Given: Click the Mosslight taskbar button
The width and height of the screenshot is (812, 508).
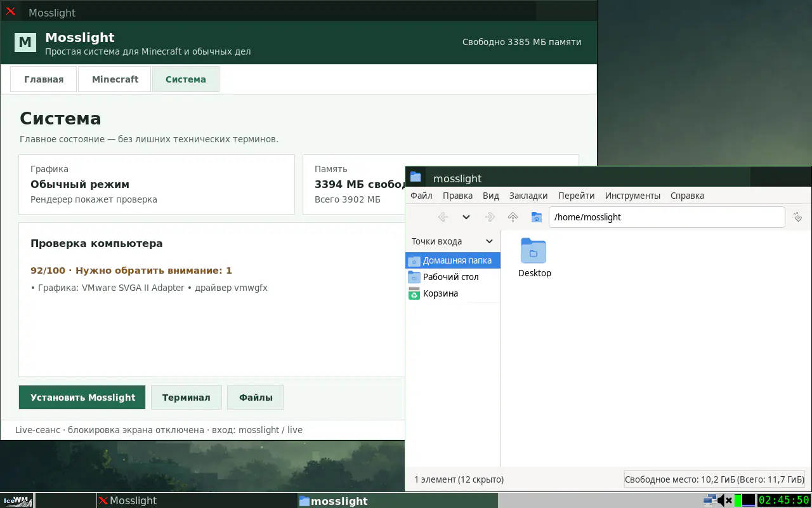Looking at the screenshot, I should point(197,500).
